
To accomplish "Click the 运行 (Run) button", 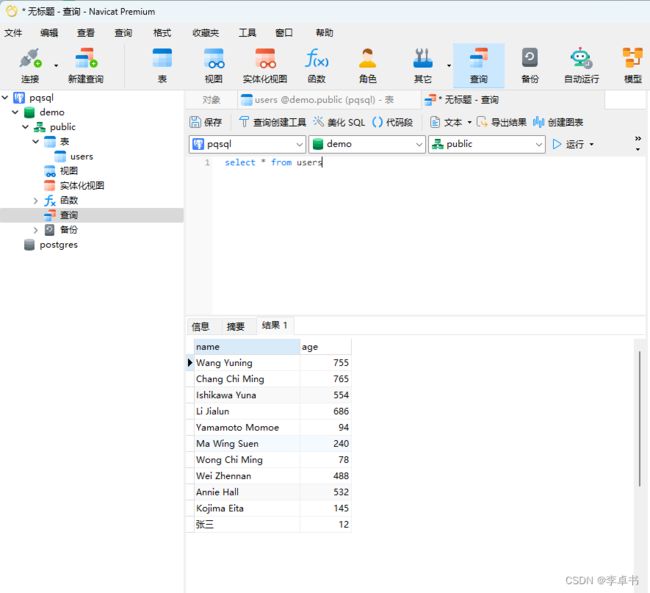I will [x=568, y=144].
